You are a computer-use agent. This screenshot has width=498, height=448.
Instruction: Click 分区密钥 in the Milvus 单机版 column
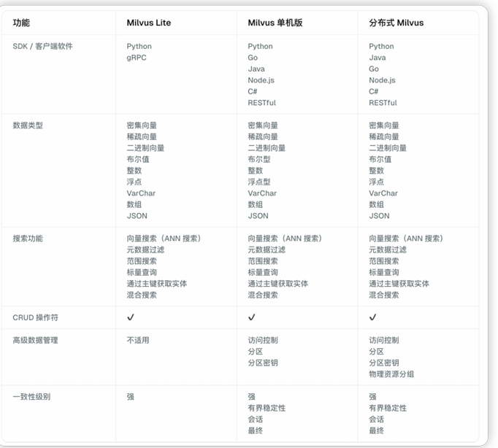tap(263, 363)
